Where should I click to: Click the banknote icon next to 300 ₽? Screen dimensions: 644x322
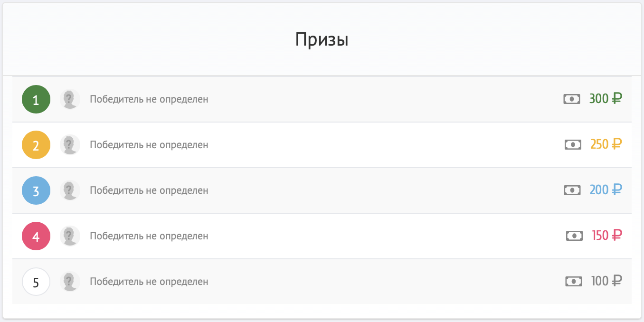(x=572, y=99)
